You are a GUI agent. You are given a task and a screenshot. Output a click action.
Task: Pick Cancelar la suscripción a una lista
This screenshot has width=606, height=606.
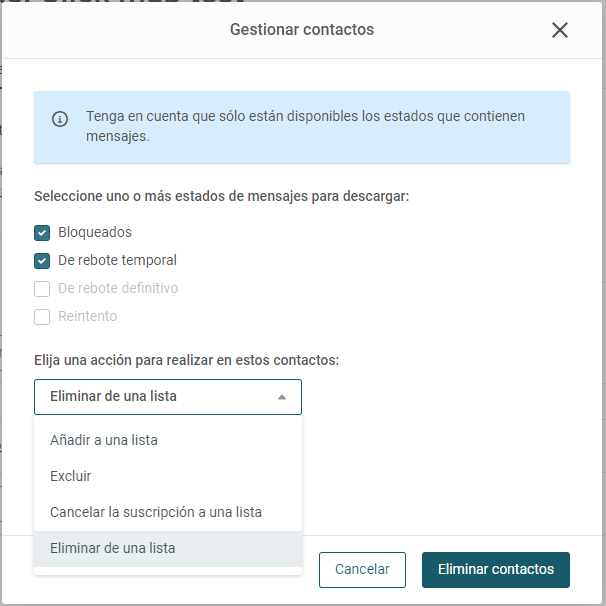pyautogui.click(x=168, y=512)
